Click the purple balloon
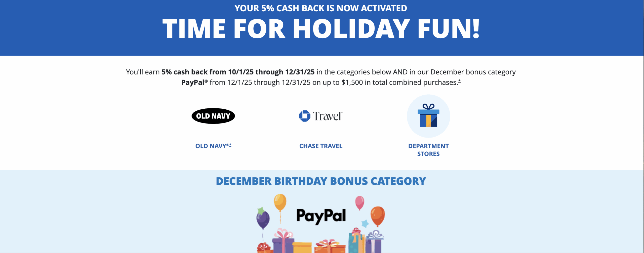The width and height of the screenshot is (644, 253). [263, 220]
